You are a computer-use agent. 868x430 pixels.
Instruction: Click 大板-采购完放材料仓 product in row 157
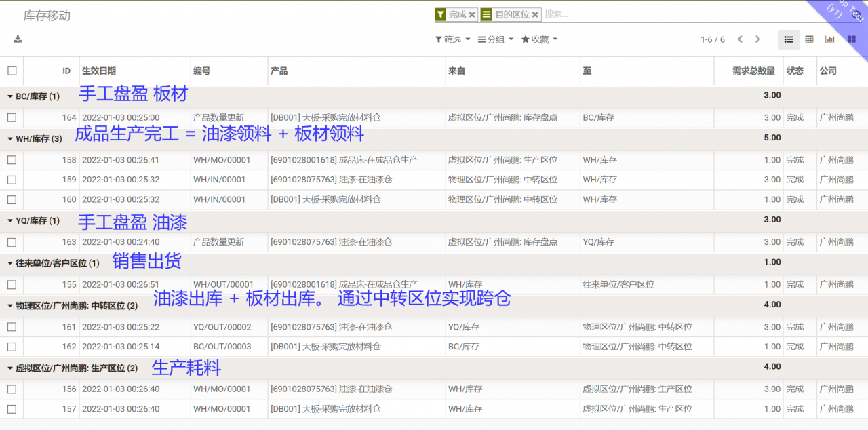(x=325, y=409)
